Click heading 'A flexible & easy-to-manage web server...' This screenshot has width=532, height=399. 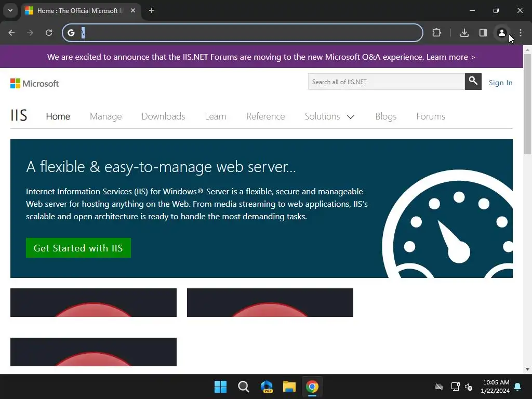(x=161, y=167)
